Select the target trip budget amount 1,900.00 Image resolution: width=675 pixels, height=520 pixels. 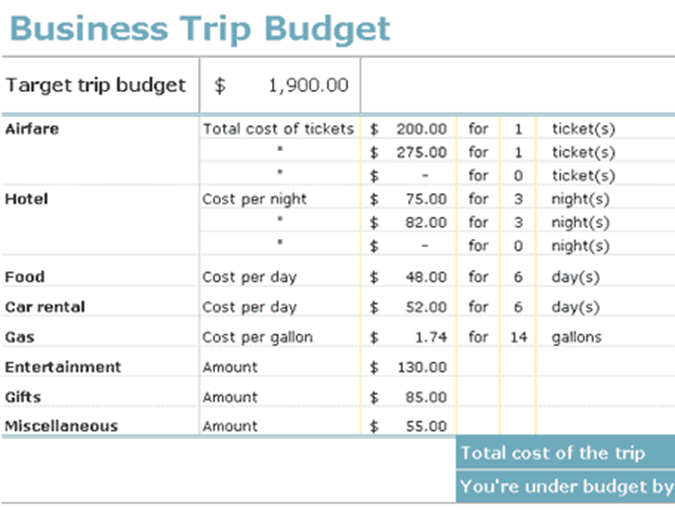(x=308, y=85)
